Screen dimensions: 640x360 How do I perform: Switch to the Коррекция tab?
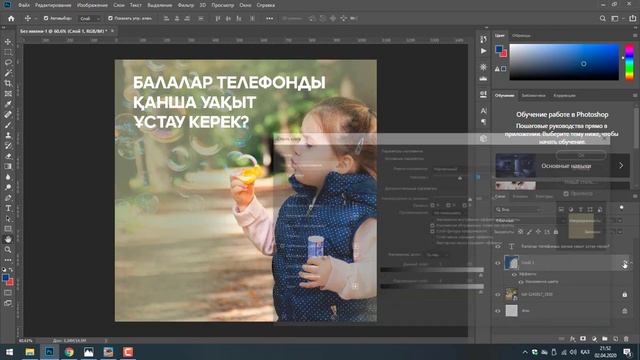point(564,96)
